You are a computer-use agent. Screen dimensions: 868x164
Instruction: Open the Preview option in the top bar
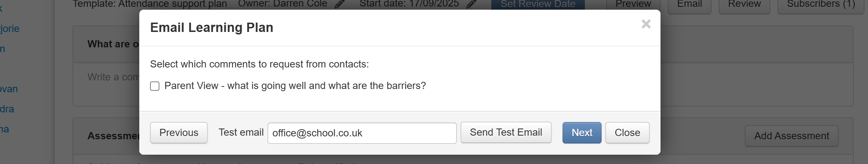(x=633, y=4)
